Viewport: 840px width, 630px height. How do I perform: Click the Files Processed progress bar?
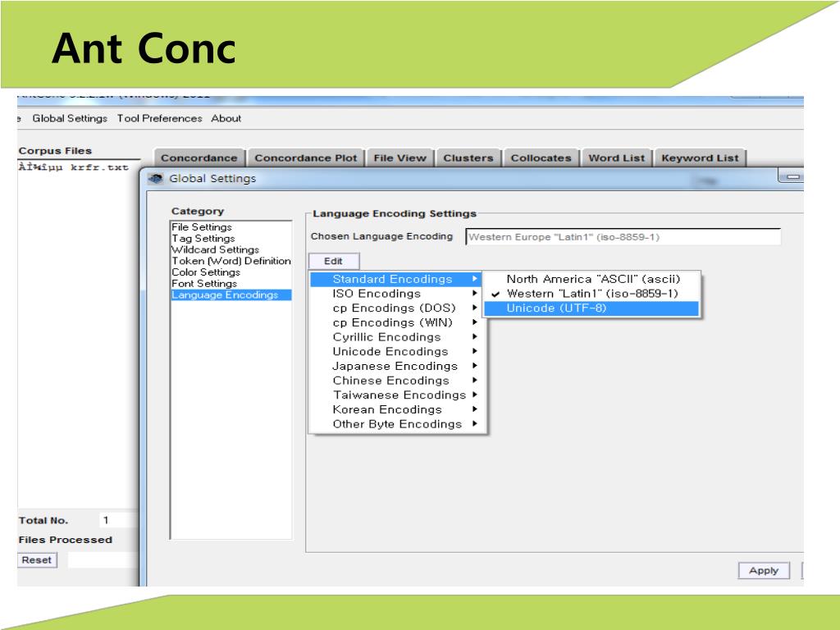point(103,559)
